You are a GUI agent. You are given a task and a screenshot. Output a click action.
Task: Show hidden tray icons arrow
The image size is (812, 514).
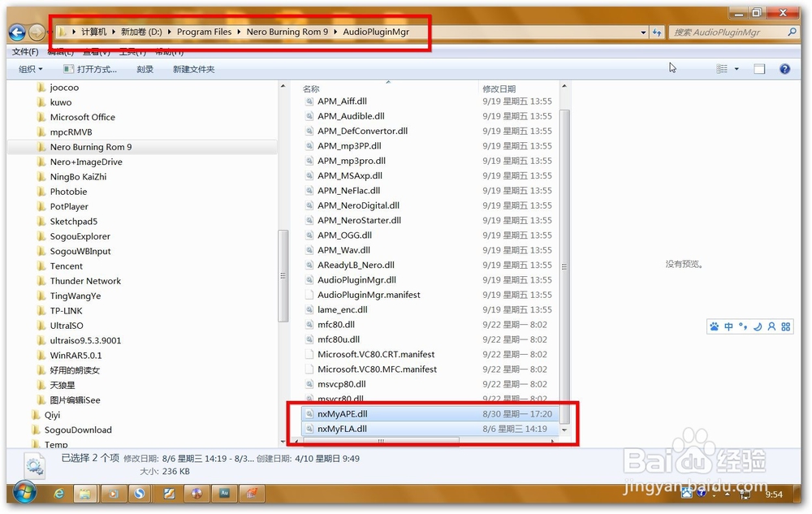727,495
